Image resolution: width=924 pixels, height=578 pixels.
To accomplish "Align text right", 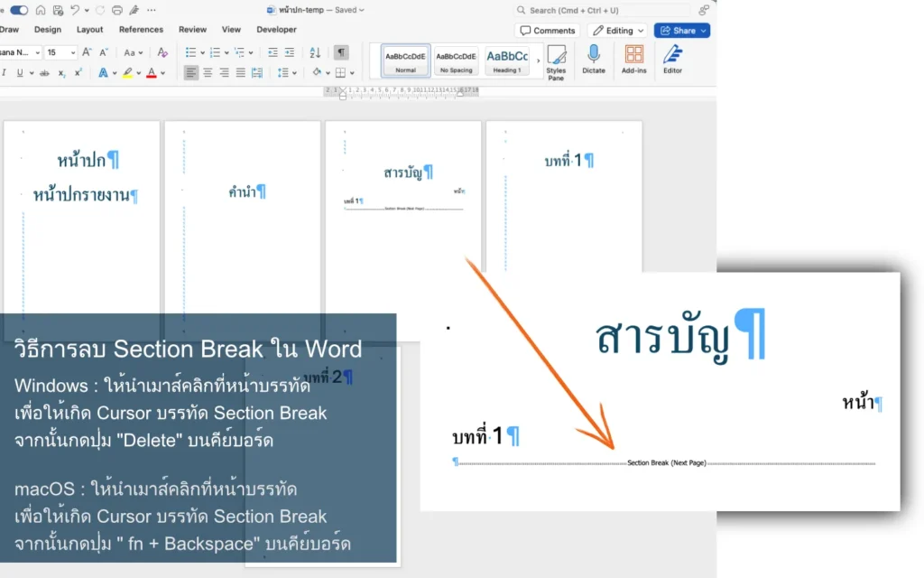I will (x=225, y=72).
